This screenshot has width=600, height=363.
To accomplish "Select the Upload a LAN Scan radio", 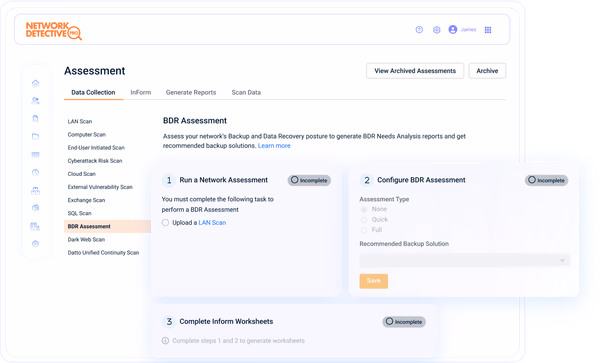I will pyautogui.click(x=165, y=223).
